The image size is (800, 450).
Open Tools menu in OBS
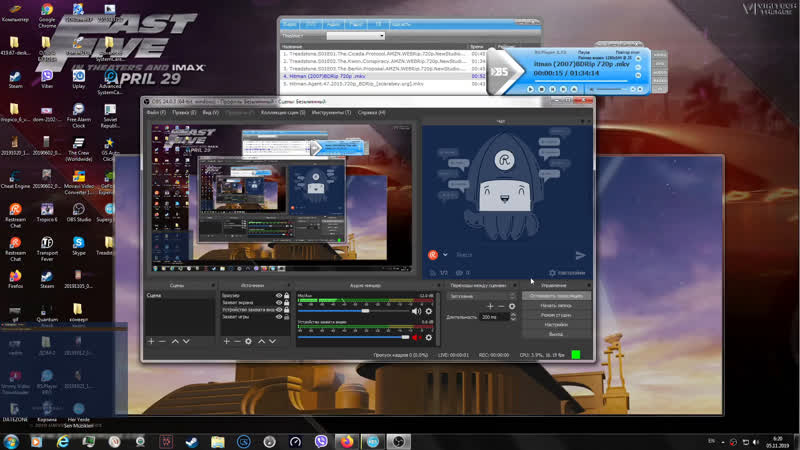pos(331,112)
